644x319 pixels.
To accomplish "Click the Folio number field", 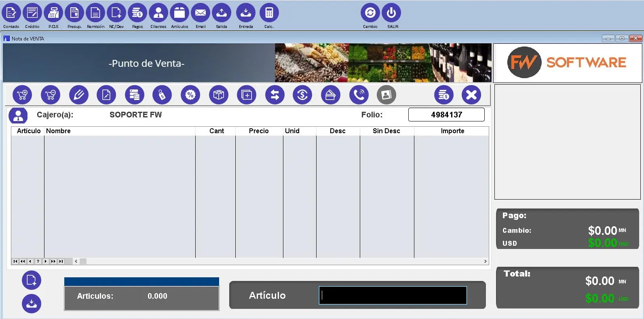I will pyautogui.click(x=446, y=115).
